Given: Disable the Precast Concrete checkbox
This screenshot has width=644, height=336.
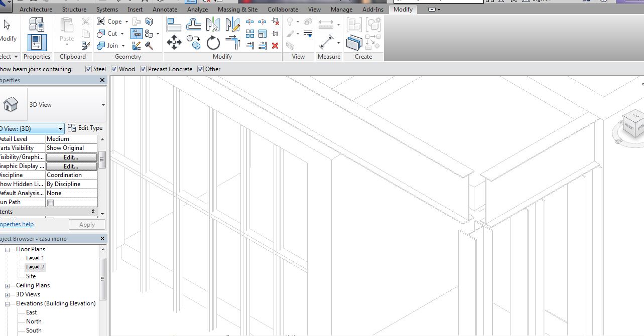Looking at the screenshot, I should tap(143, 69).
